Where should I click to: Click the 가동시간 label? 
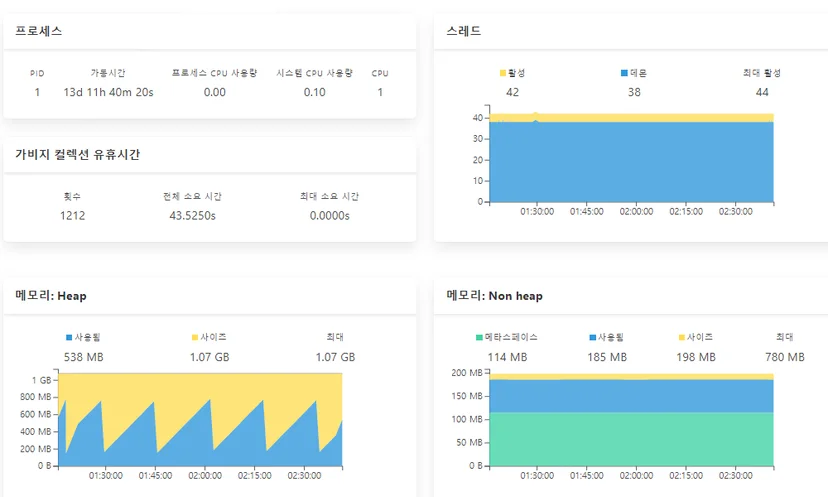pos(108,73)
